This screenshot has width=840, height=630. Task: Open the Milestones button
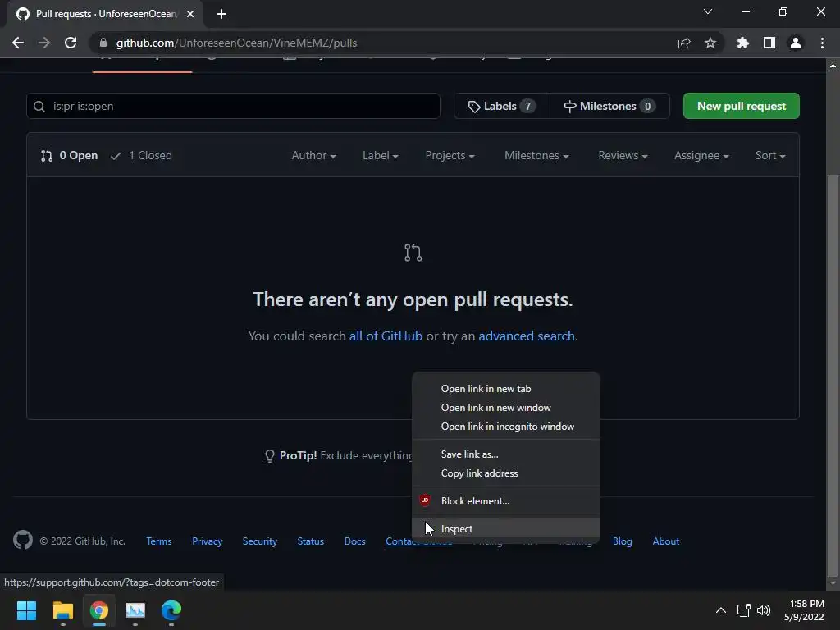click(x=609, y=106)
